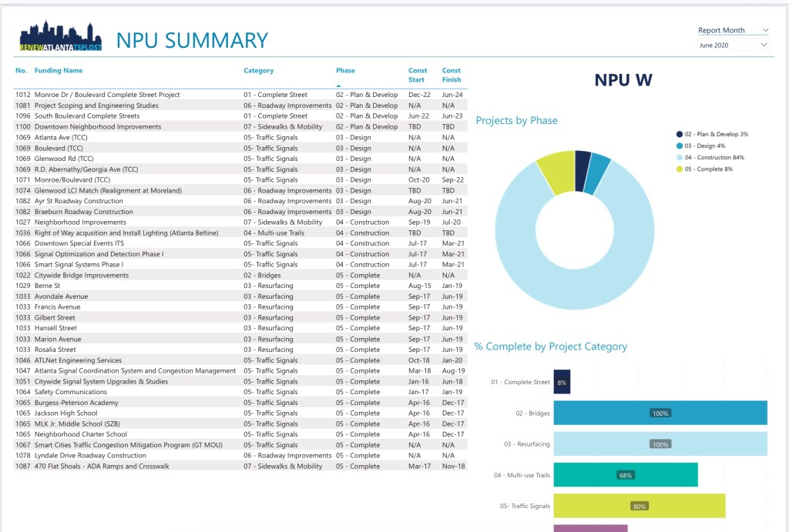Select the Multi-use Trails 68% bar
The image size is (789, 532).
click(625, 475)
